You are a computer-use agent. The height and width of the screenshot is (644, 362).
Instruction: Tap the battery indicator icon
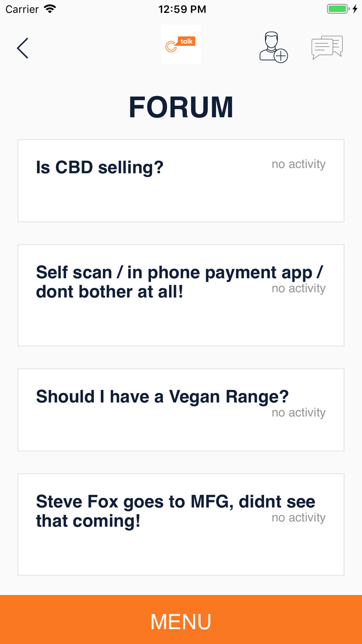pos(338,9)
